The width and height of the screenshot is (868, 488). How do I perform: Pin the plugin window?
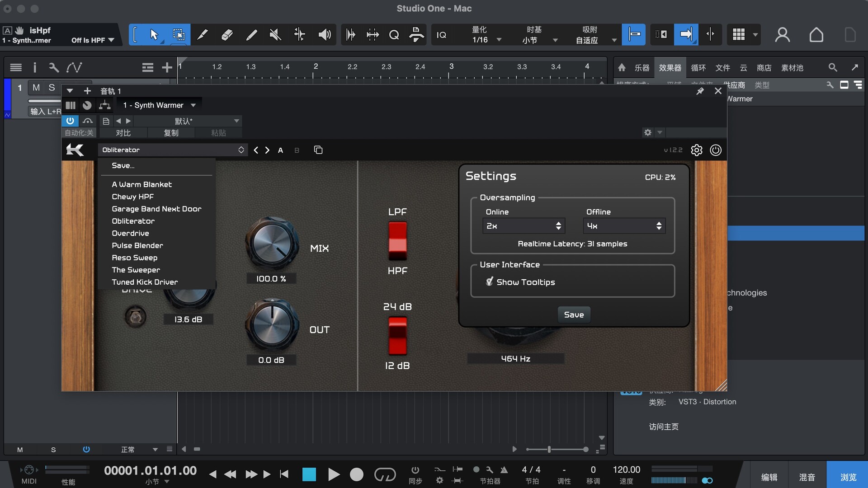click(x=700, y=91)
